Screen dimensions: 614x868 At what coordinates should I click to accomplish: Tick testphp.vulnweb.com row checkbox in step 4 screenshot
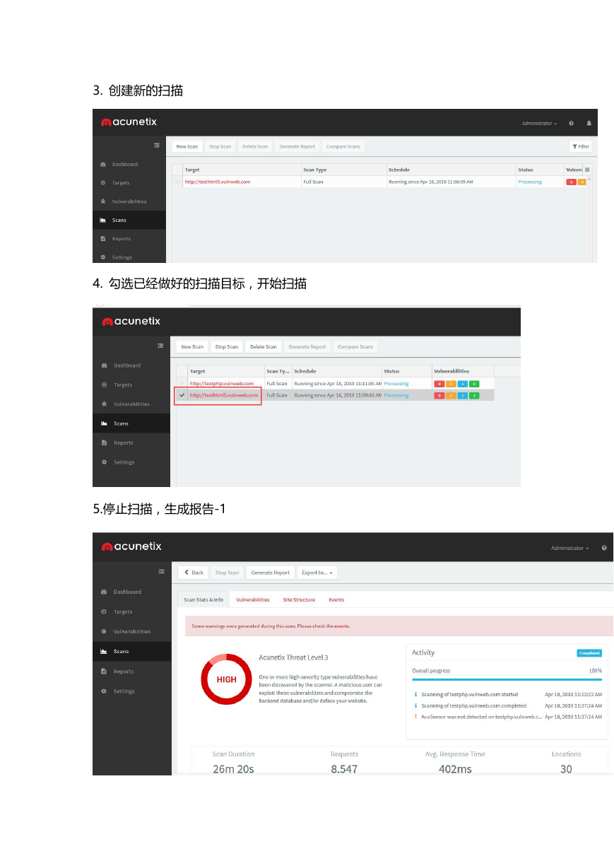pyautogui.click(x=182, y=384)
